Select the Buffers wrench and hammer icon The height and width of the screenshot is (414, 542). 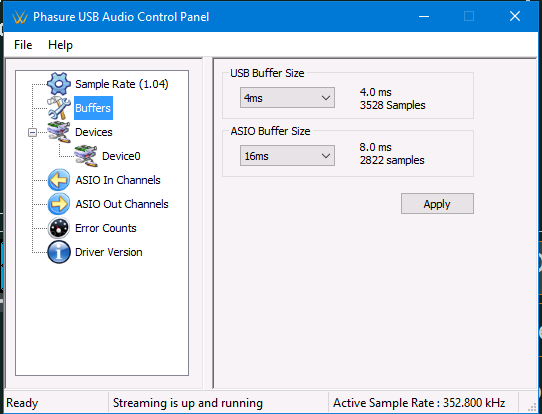tap(59, 108)
